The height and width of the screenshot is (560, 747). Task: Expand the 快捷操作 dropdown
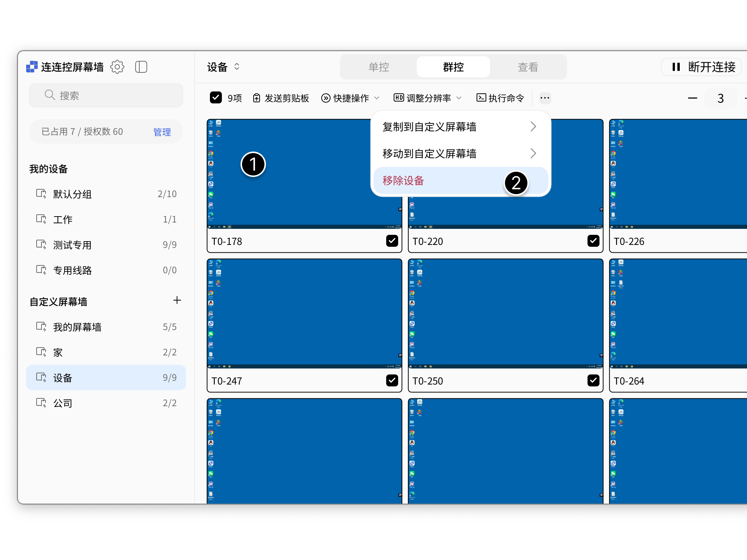point(377,98)
